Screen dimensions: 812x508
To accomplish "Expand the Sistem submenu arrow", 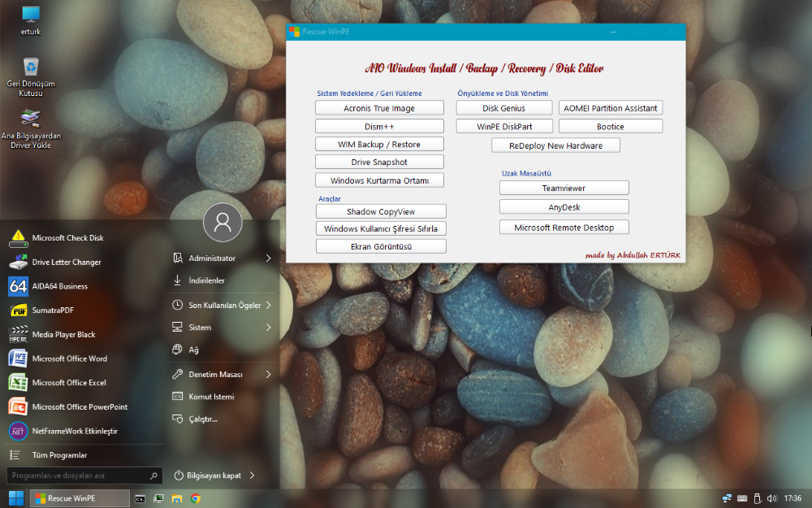I will pos(268,328).
